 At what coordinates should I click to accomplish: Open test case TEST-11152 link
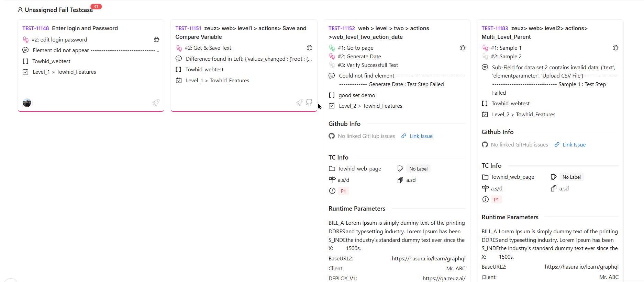(342, 28)
